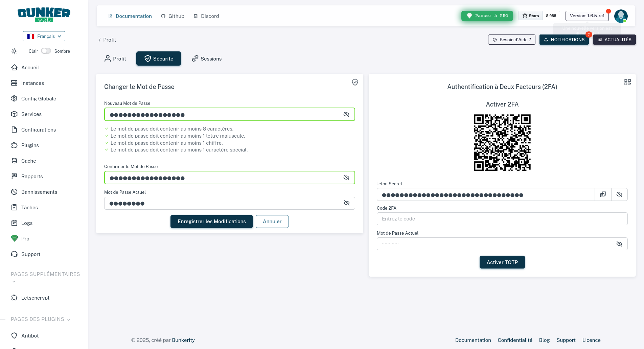Screen dimensions: 644x349
Task: Click Enregistrer les Modifications button
Action: tap(211, 222)
